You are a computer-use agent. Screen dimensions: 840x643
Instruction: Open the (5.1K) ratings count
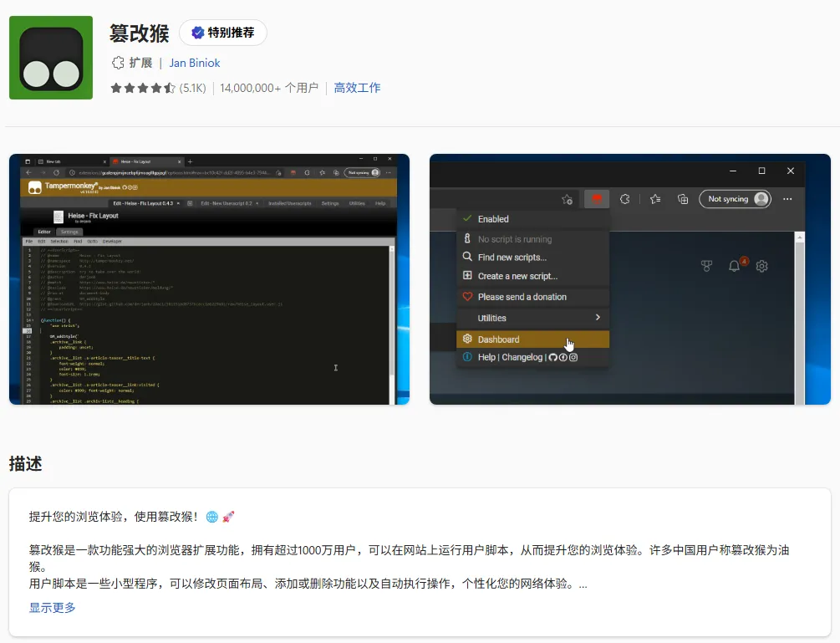point(192,88)
